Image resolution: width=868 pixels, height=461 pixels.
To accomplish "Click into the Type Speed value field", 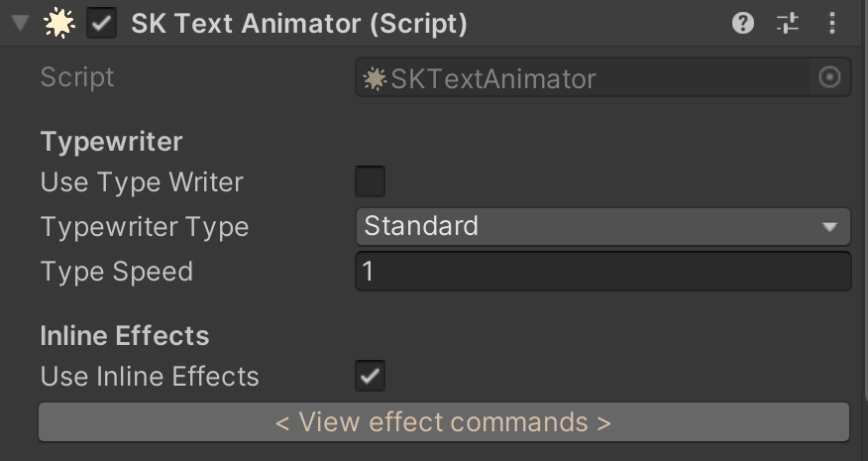I will 602,271.
